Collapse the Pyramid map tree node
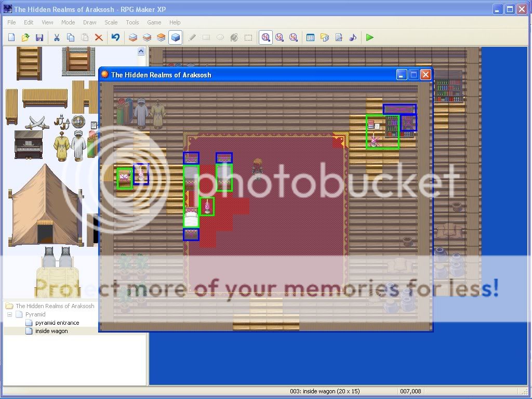This screenshot has width=532, height=399. tap(9, 314)
